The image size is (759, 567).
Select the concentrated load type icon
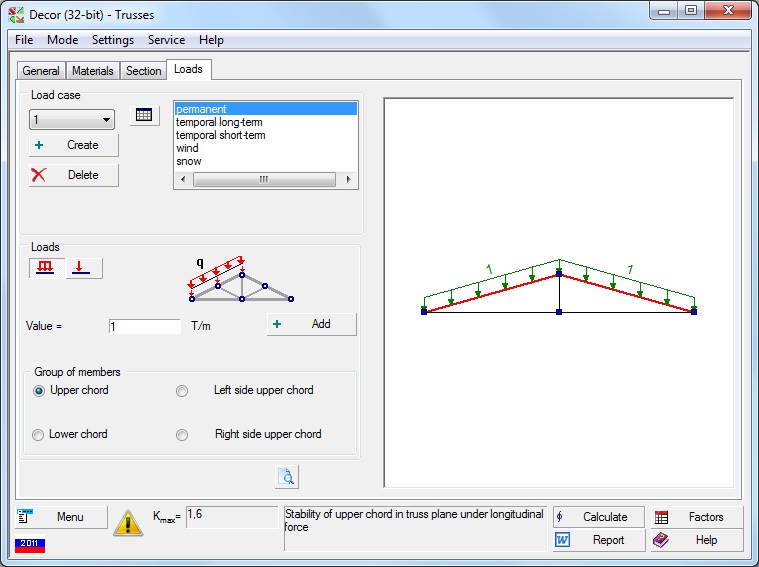[x=84, y=268]
